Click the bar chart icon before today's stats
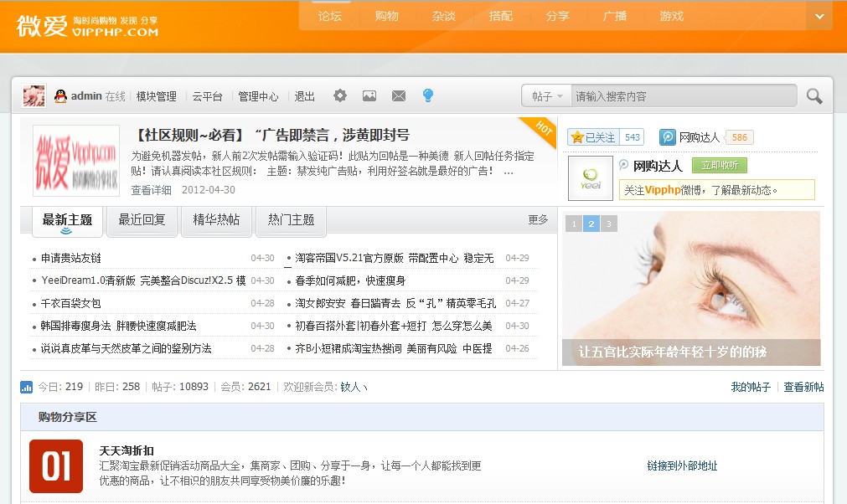 point(27,387)
